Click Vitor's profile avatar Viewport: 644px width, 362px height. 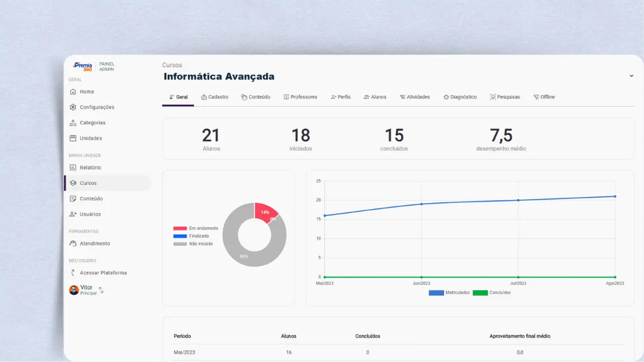pyautogui.click(x=74, y=290)
